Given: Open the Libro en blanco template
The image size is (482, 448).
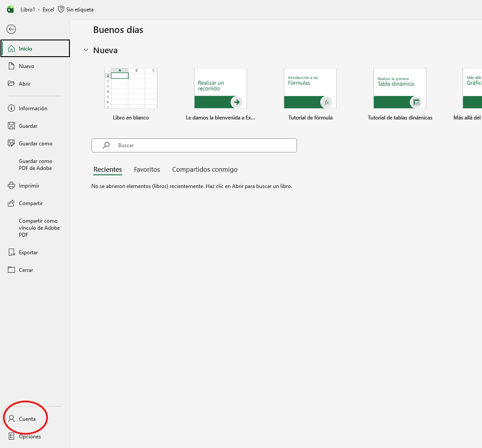Looking at the screenshot, I should pos(131,88).
